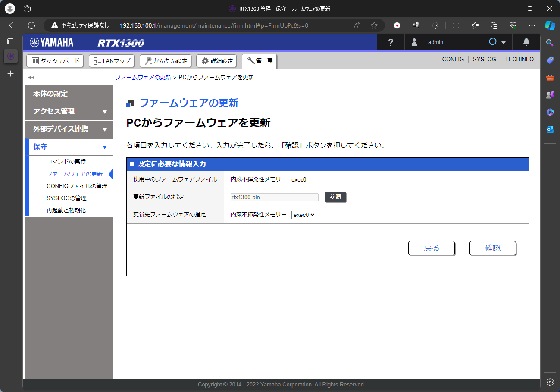Add page to favorites star icon
The height and width of the screenshot is (392, 560).
374,25
